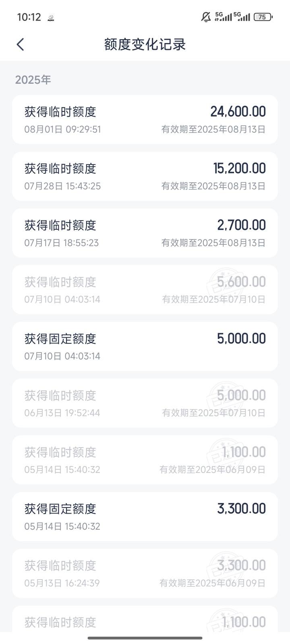Open the expired 5,600.00 temporary quota entry
290x644 pixels.
pyautogui.click(x=145, y=290)
